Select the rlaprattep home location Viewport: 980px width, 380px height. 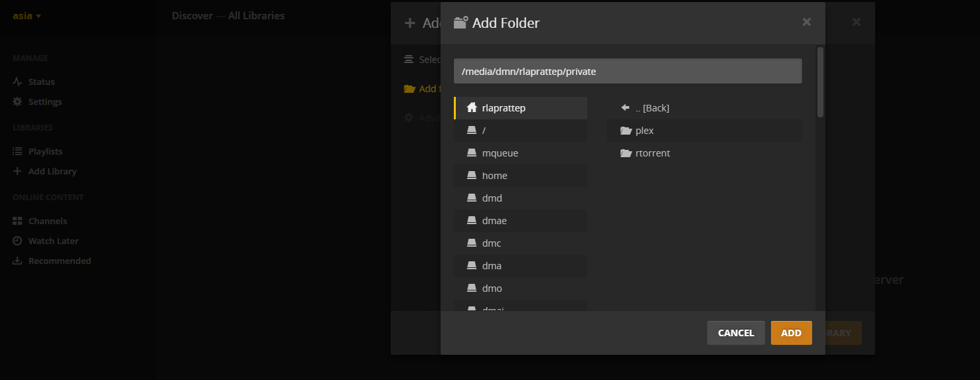click(x=521, y=108)
